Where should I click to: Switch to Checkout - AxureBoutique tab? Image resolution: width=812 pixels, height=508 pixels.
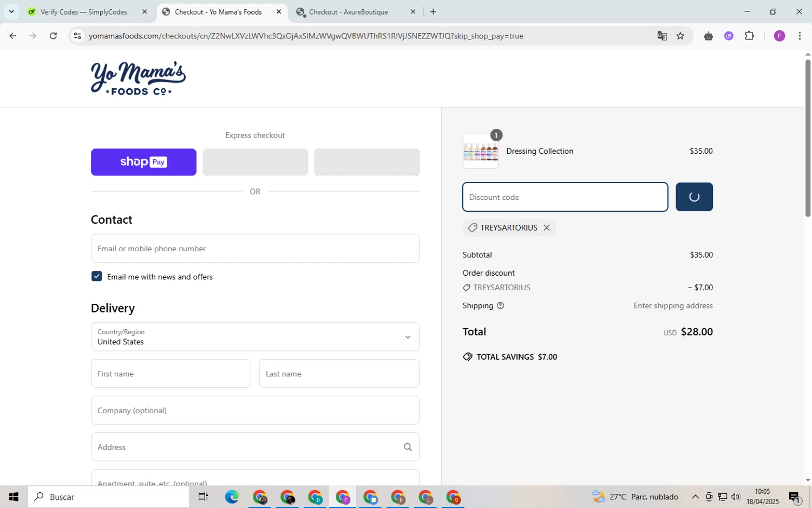pos(349,12)
